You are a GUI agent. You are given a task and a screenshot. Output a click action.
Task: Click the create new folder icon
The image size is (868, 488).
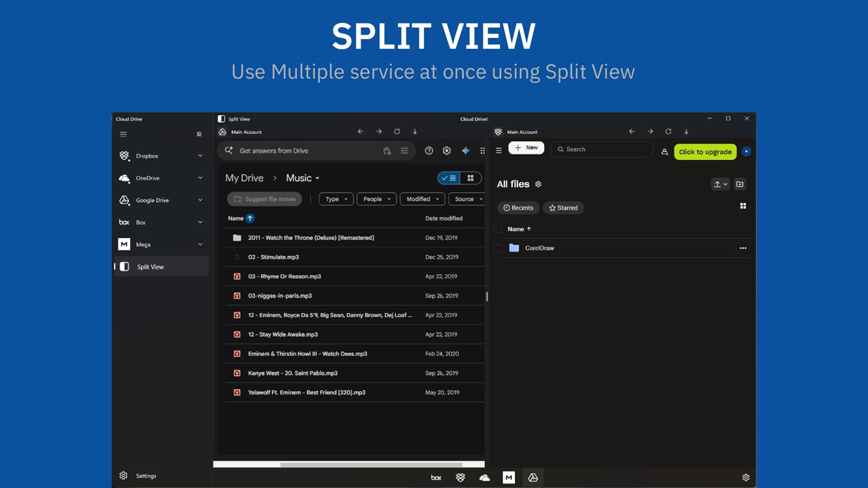740,184
